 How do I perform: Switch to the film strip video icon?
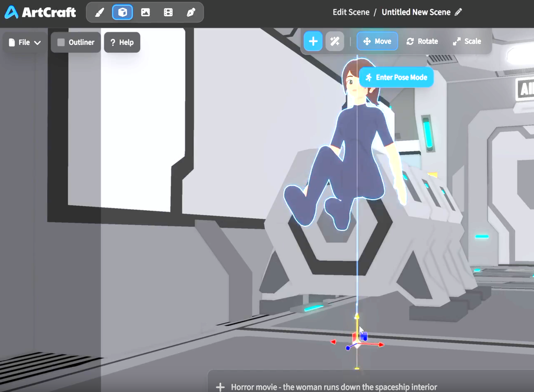[x=168, y=13]
